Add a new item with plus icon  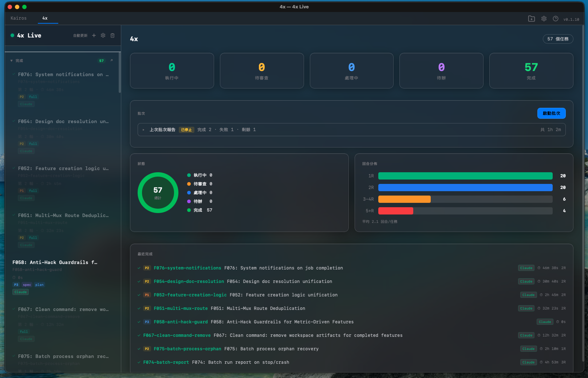tap(94, 35)
